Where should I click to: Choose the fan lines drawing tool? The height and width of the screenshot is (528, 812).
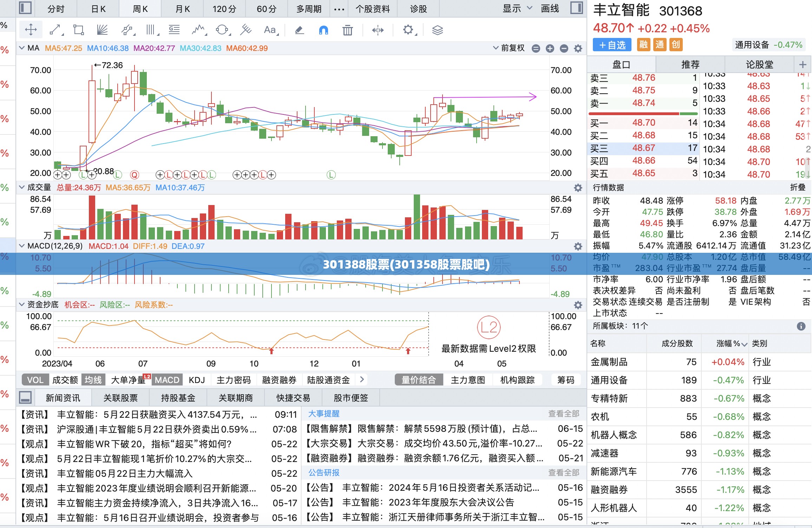click(x=102, y=30)
